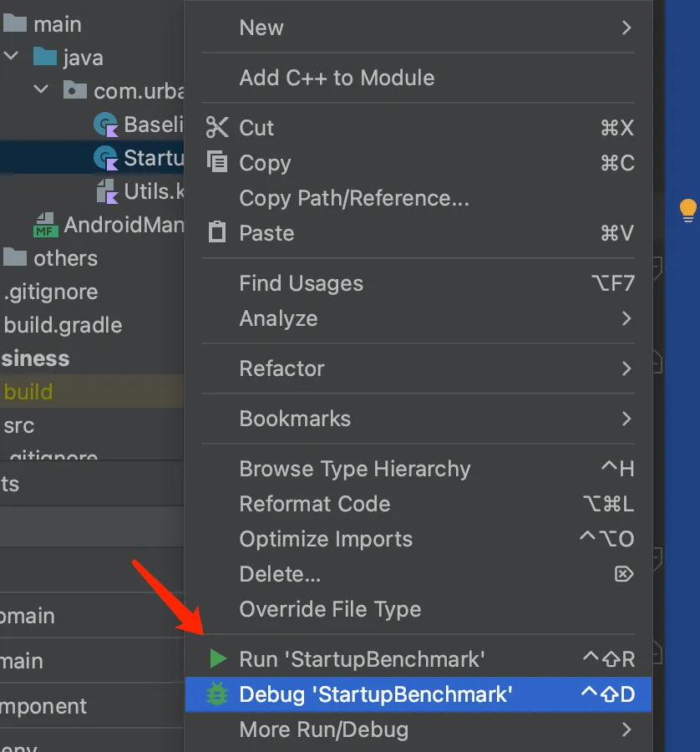Select Optimize Imports menu entry

pos(326,539)
